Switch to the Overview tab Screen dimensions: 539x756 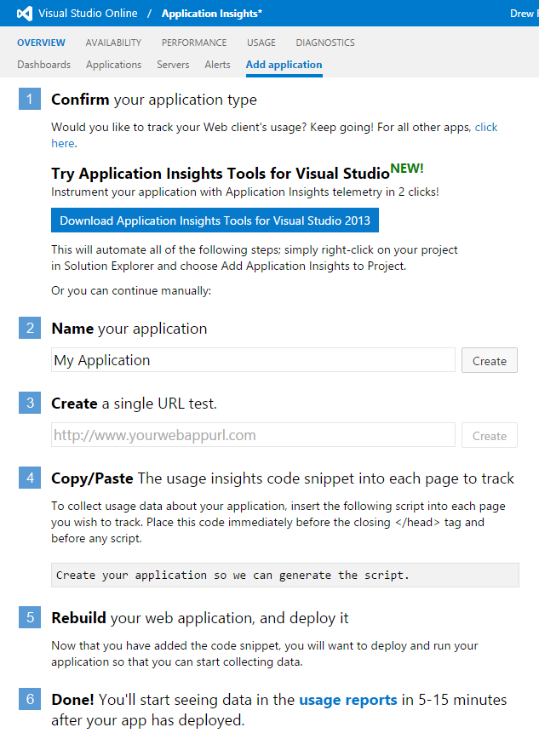coord(41,43)
